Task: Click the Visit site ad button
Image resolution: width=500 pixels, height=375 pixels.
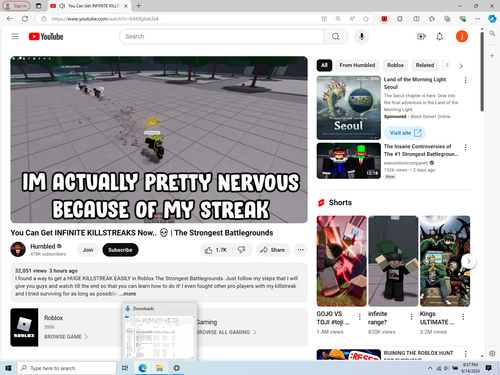Action: pyautogui.click(x=405, y=133)
